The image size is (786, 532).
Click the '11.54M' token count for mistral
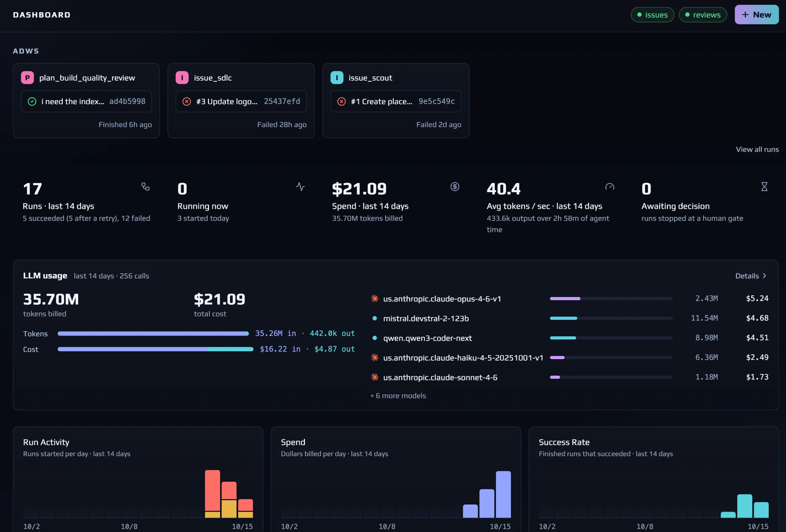point(704,318)
